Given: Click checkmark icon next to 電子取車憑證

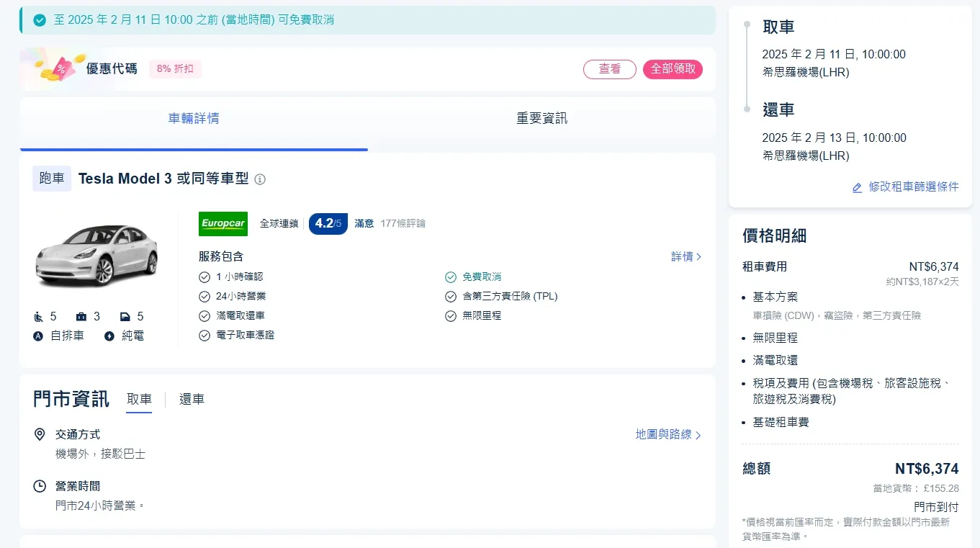Looking at the screenshot, I should tap(204, 336).
